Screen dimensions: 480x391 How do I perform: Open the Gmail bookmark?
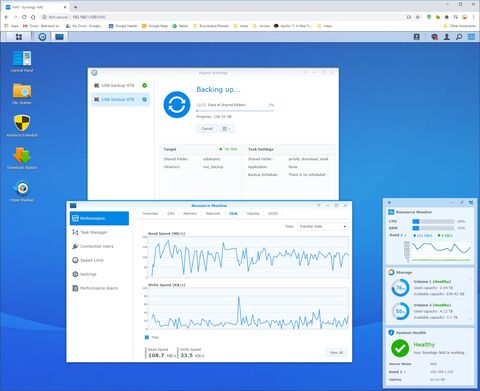tap(42, 26)
